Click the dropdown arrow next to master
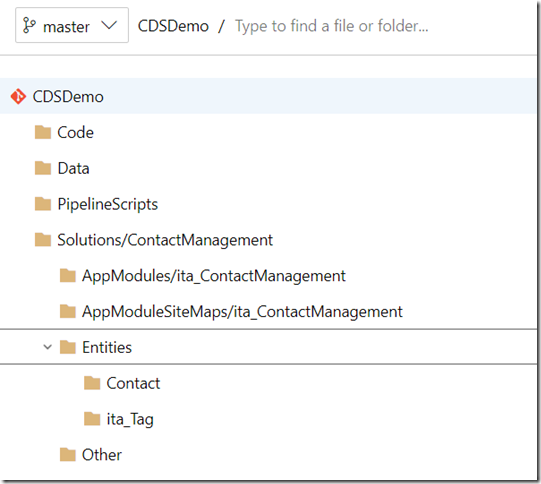The width and height of the screenshot is (541, 484). [x=109, y=26]
